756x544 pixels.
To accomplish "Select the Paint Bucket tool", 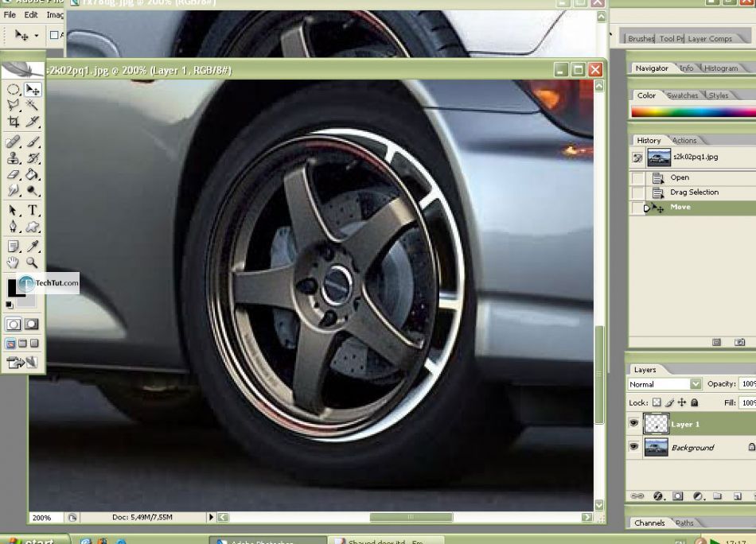I will [x=33, y=174].
